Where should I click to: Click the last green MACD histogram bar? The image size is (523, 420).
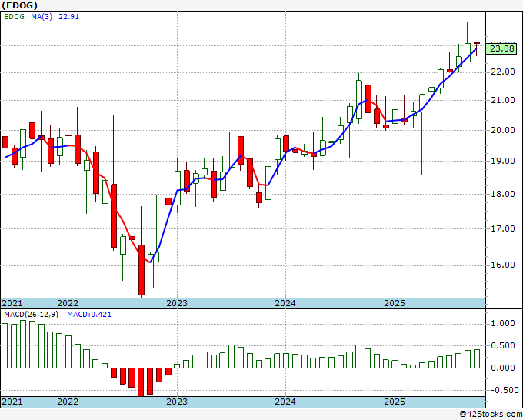pos(477,358)
